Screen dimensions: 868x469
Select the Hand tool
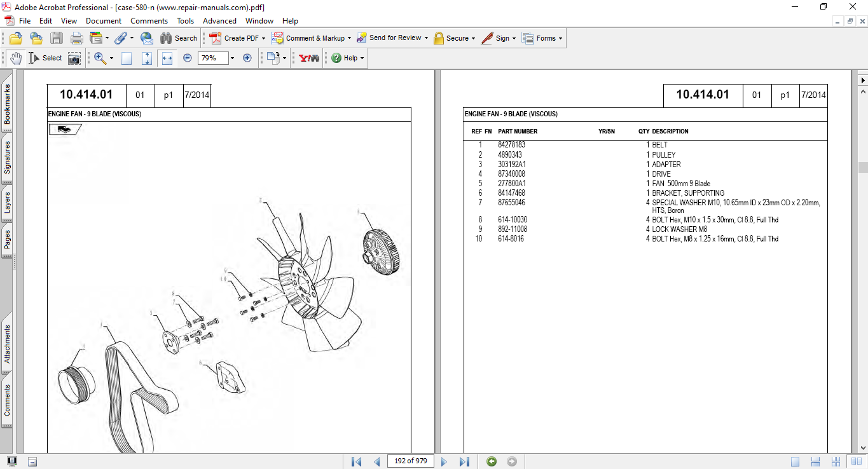(16, 58)
